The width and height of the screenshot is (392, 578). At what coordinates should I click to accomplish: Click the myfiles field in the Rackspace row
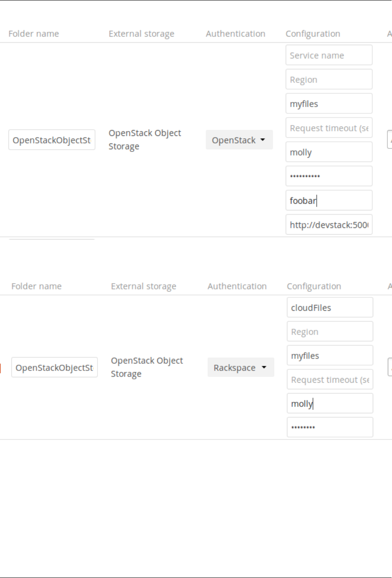coord(330,355)
